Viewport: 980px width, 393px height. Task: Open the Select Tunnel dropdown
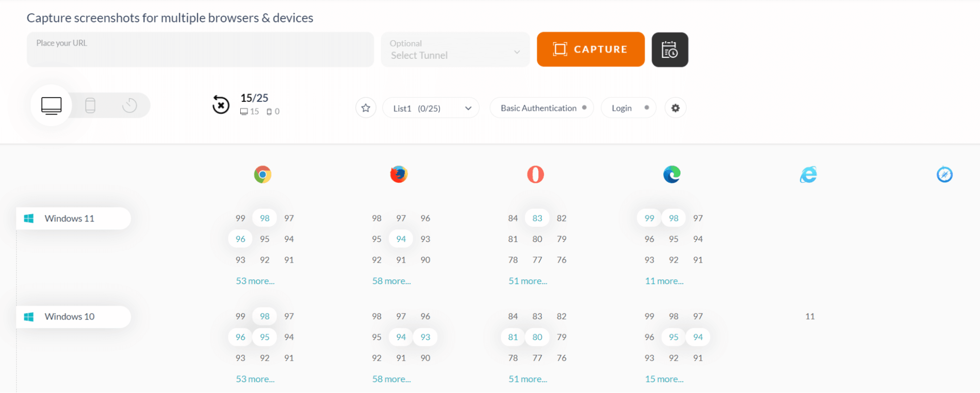click(455, 49)
